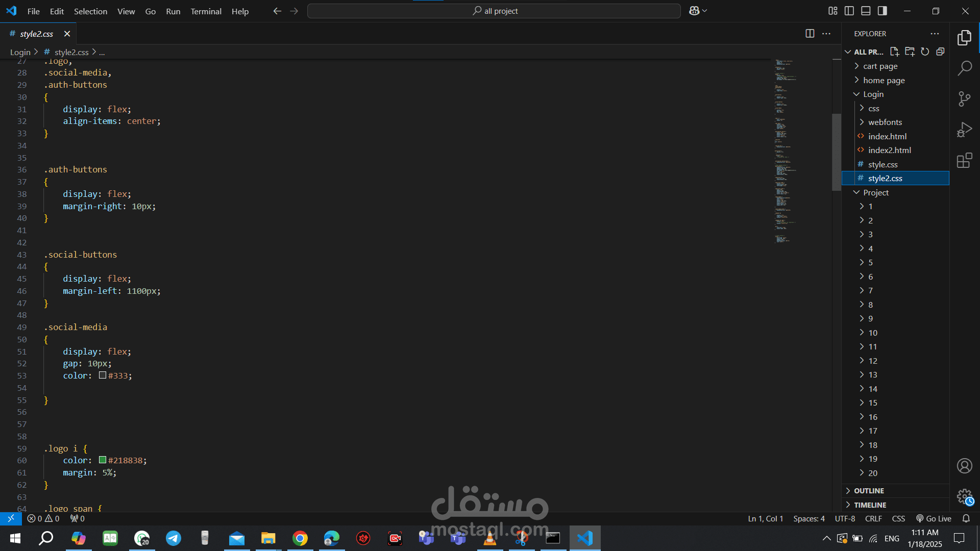Open the Source Control view
980x551 pixels.
tap(964, 99)
